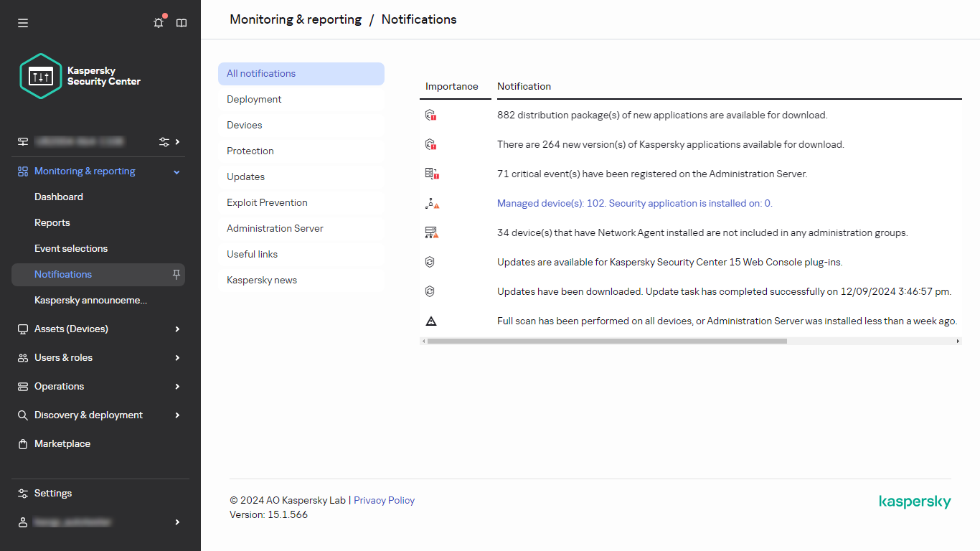The width and height of the screenshot is (980, 551).
Task: Click the critical events server icon
Action: [x=430, y=174]
